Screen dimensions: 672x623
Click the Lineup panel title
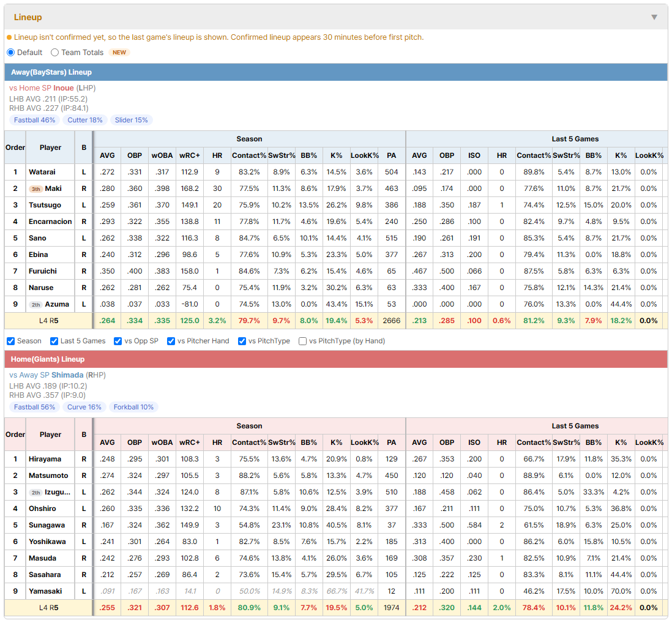coord(28,17)
